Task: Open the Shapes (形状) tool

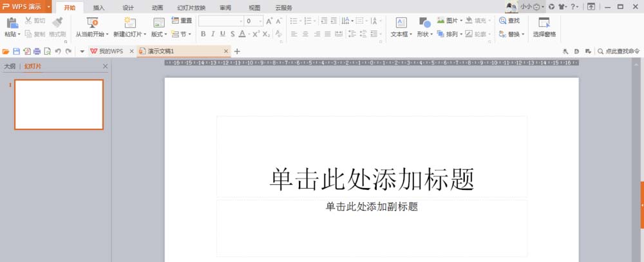Action: (424, 23)
